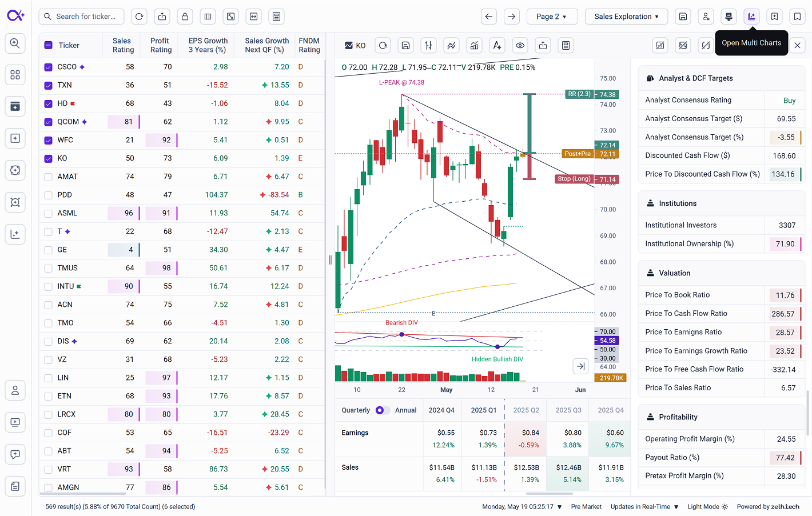Open the grid dashboard icon in left sidebar
This screenshot has width=812, height=516.
point(15,75)
